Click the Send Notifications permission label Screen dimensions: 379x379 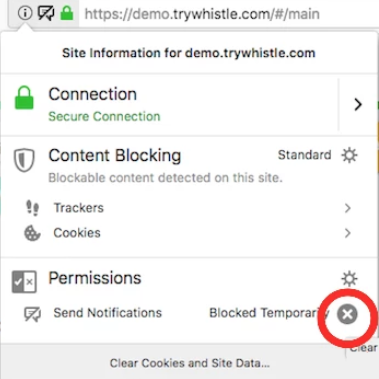[x=108, y=313]
